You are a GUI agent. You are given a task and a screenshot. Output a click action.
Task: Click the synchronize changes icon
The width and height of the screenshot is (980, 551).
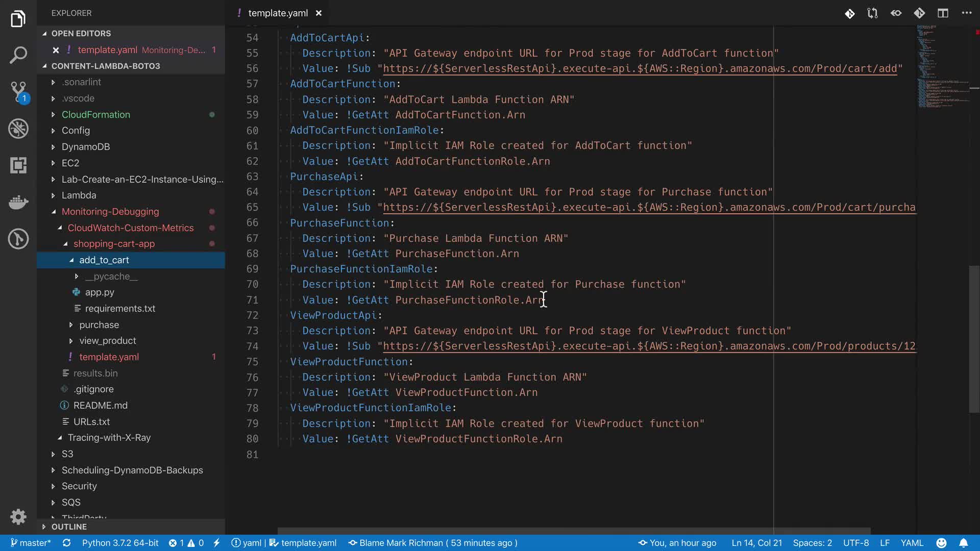click(66, 543)
